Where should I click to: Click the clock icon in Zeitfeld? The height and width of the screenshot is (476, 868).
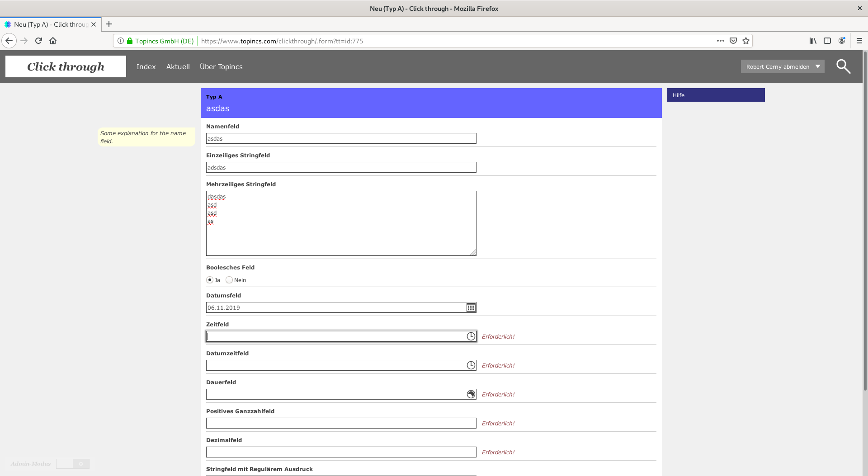coord(471,336)
